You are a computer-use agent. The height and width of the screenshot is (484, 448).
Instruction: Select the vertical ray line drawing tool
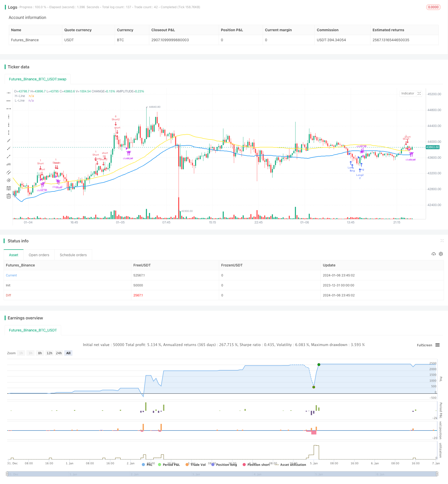[x=9, y=125]
